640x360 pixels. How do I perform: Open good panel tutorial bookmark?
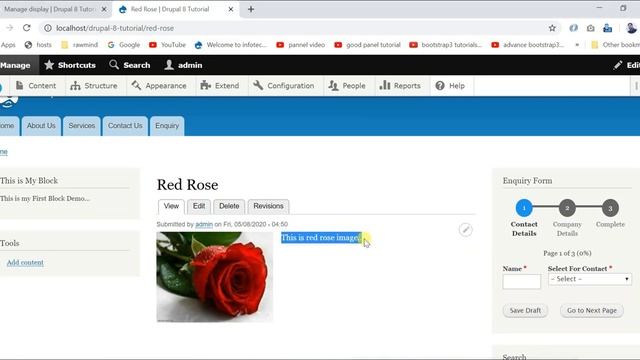point(367,45)
